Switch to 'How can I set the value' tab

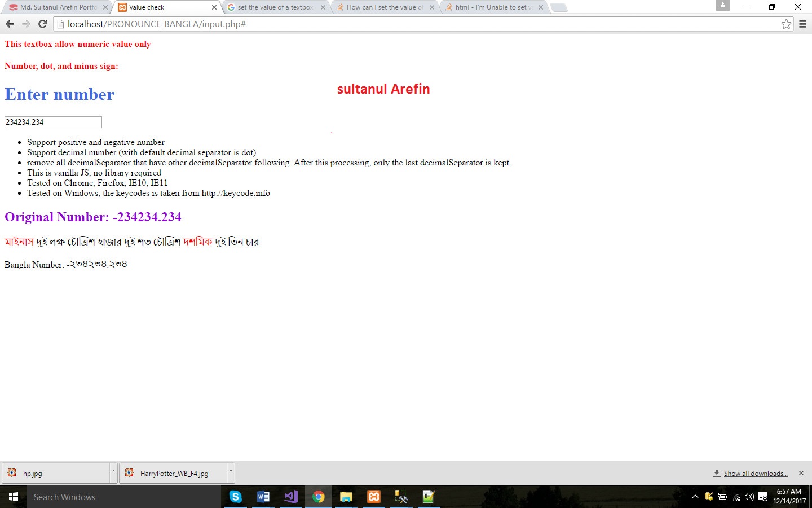385,7
